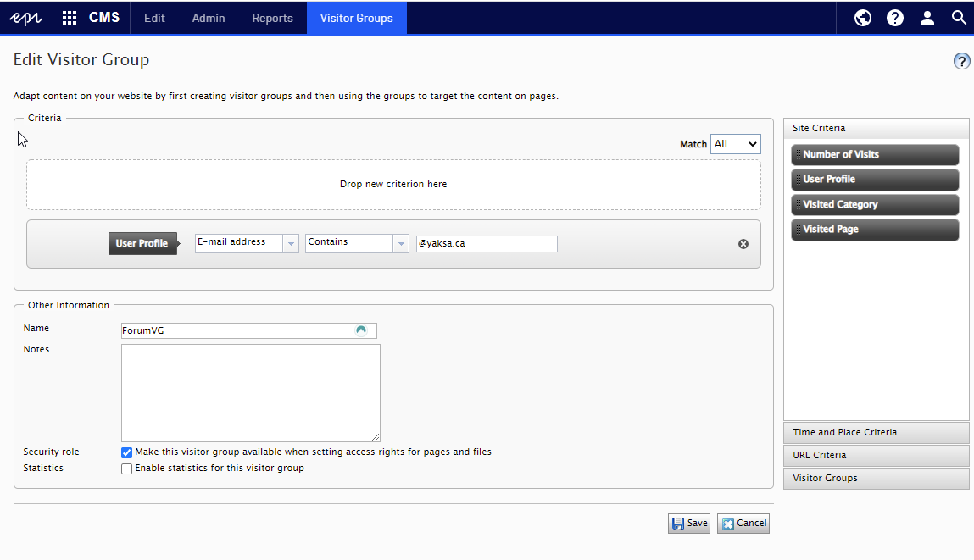
Task: Open the top bar help icon
Action: (x=895, y=18)
